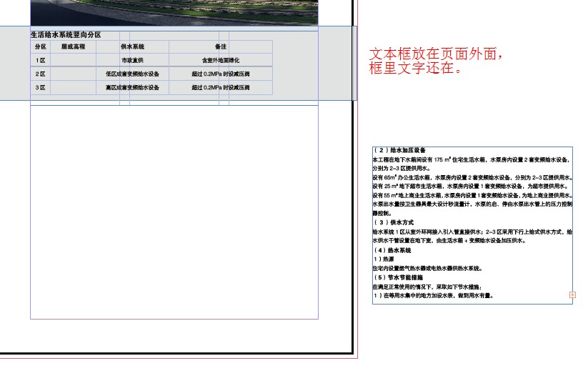Click the line 住宅内设置燃气热水器或电热水器供热水系统
588x376 pixels.
(x=427, y=269)
